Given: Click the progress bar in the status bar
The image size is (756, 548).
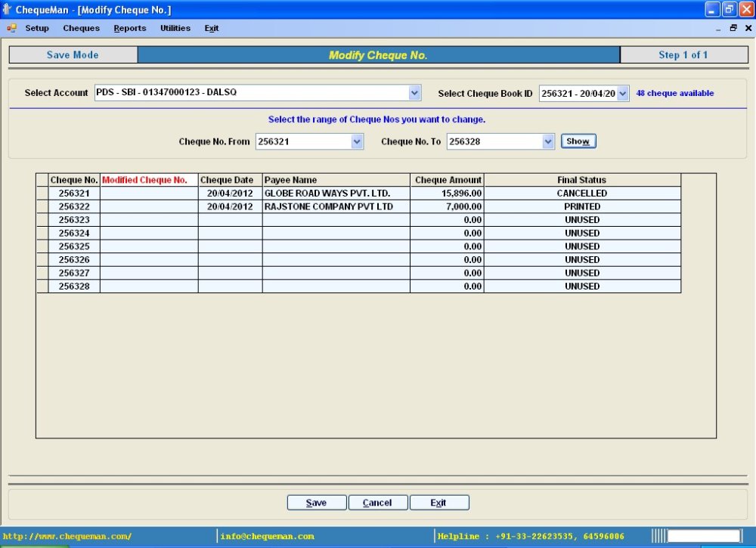Looking at the screenshot, I should point(705,536).
